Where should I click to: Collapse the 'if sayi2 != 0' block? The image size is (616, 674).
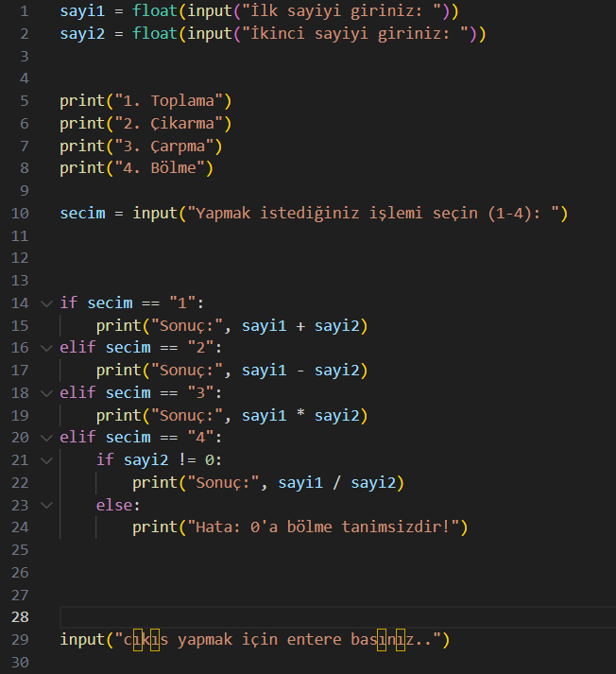pos(46,460)
